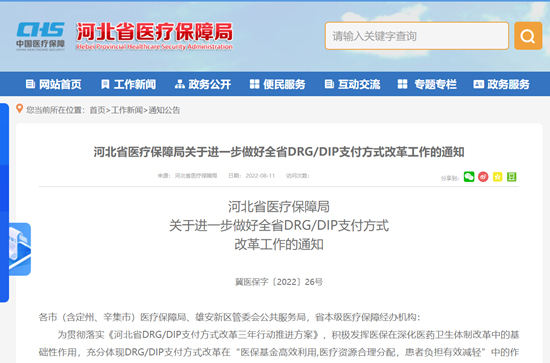Screen dimensions: 550x363
Task: Open the floating blue document widget
Action: click(20, 249)
